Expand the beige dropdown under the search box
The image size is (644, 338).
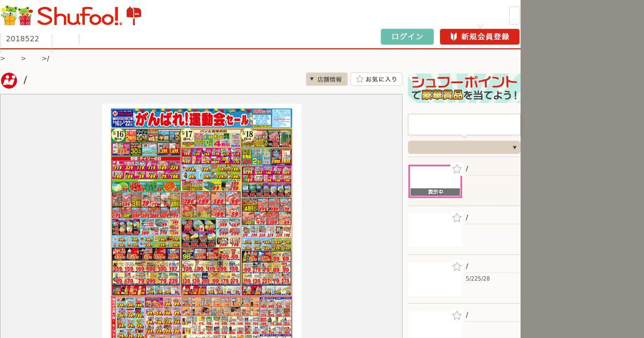point(464,148)
